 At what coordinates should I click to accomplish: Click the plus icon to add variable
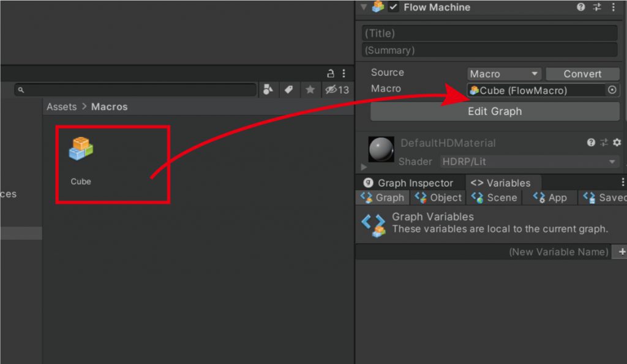click(622, 252)
